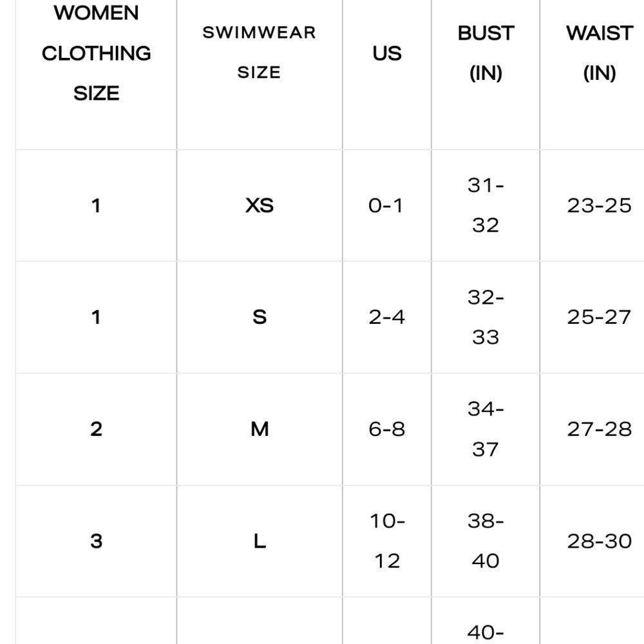Image resolution: width=644 pixels, height=644 pixels.
Task: Click the US size 2-4 cell
Action: [x=386, y=317]
